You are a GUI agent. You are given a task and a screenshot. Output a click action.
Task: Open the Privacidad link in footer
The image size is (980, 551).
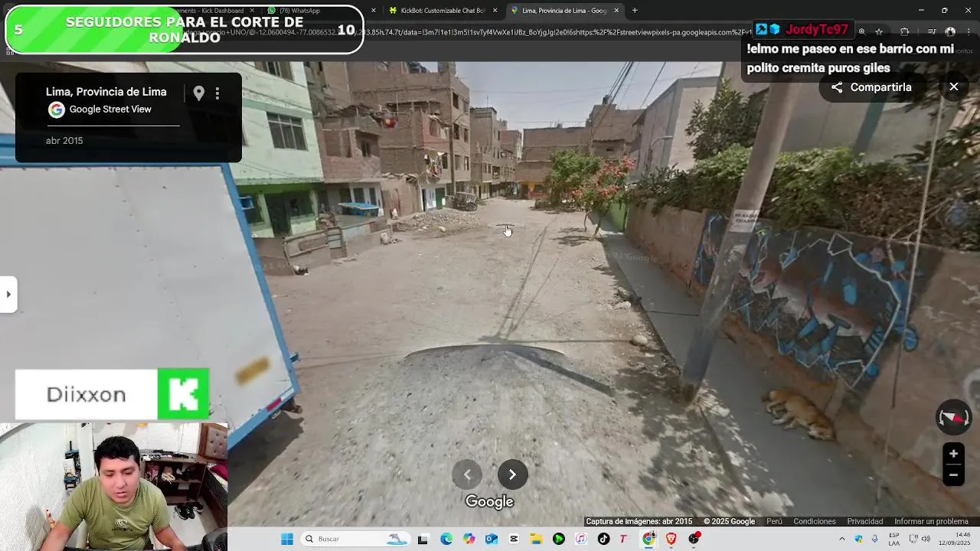coord(865,521)
